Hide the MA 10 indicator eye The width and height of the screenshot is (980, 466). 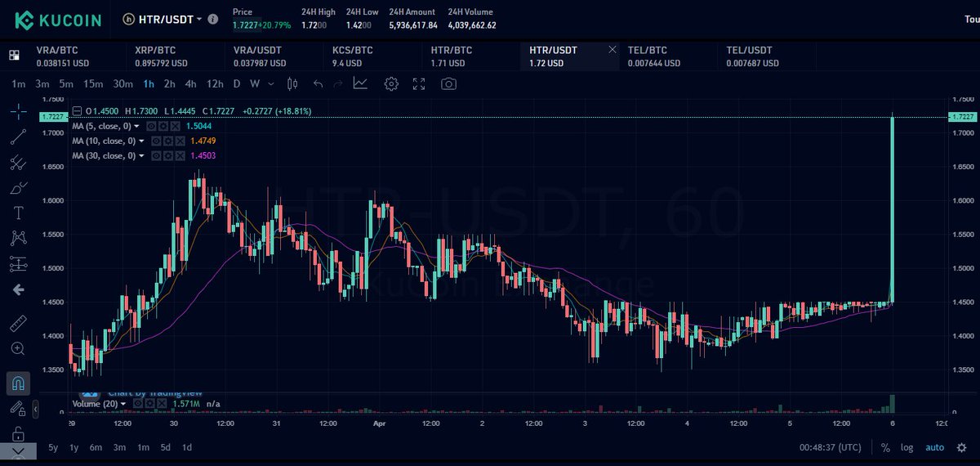click(156, 141)
